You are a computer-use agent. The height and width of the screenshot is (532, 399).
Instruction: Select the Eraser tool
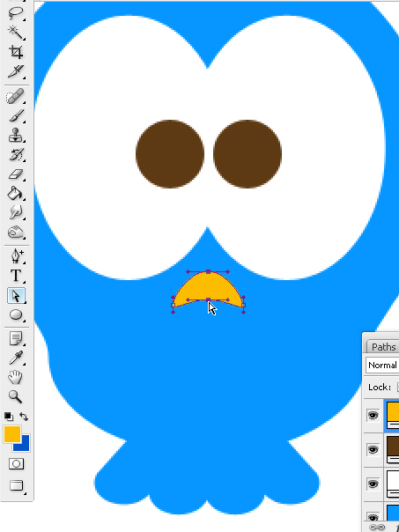pos(16,174)
